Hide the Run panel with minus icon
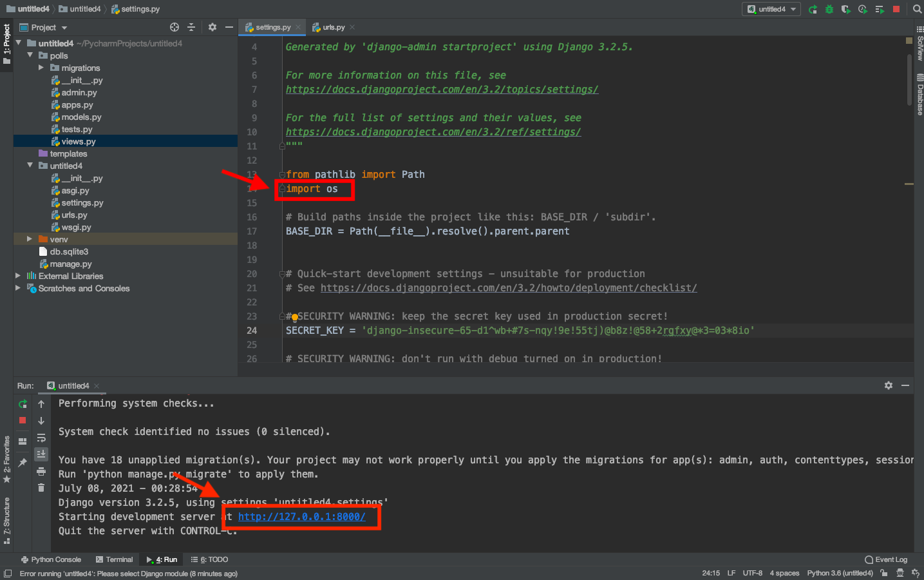The width and height of the screenshot is (924, 580). pos(905,385)
